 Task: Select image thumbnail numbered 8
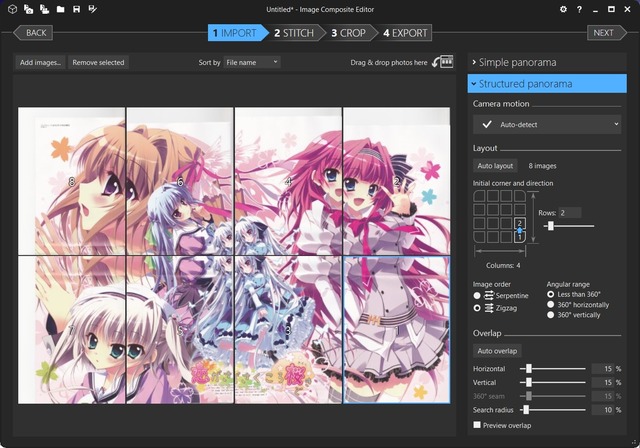[x=72, y=182]
